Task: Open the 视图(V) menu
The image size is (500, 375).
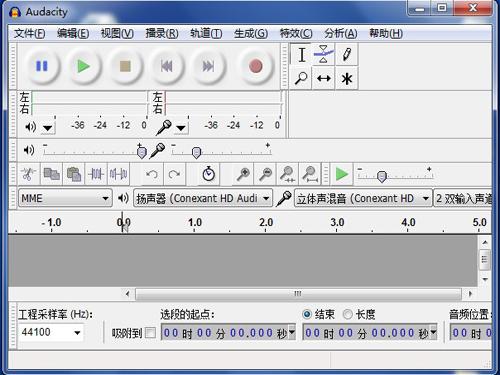Action: click(117, 33)
